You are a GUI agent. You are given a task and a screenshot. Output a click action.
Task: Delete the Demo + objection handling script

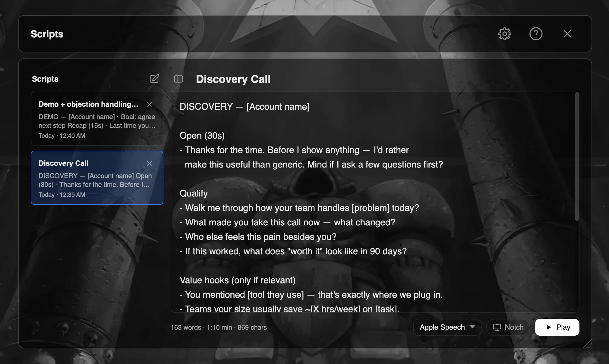150,104
